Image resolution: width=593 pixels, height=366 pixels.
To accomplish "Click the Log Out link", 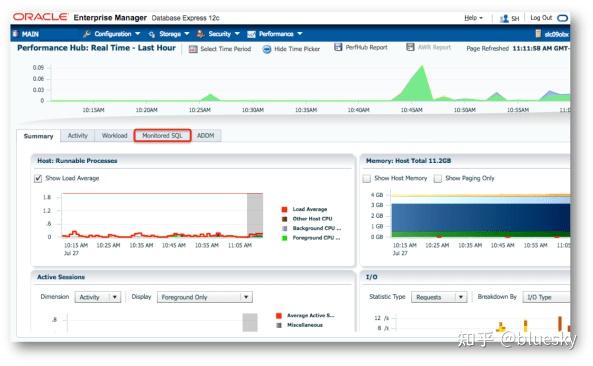I will [541, 18].
